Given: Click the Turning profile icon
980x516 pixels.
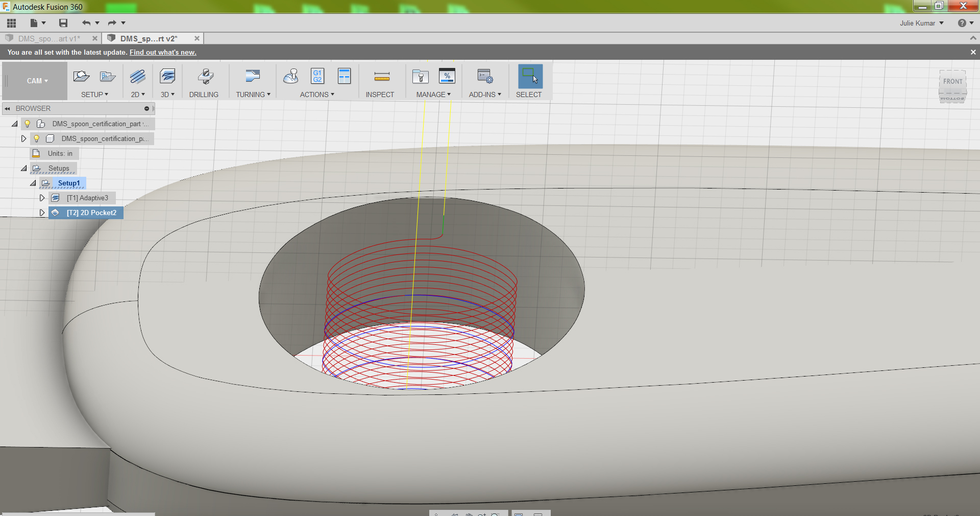Looking at the screenshot, I should tap(253, 76).
